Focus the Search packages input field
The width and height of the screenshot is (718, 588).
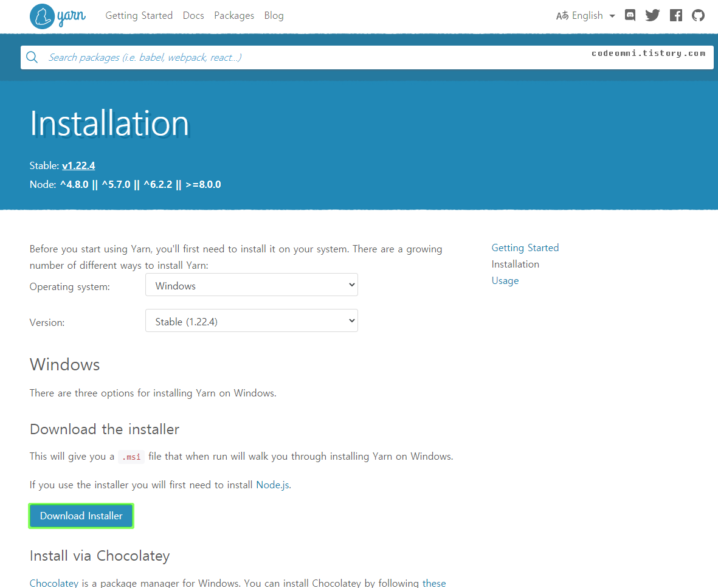click(x=367, y=57)
